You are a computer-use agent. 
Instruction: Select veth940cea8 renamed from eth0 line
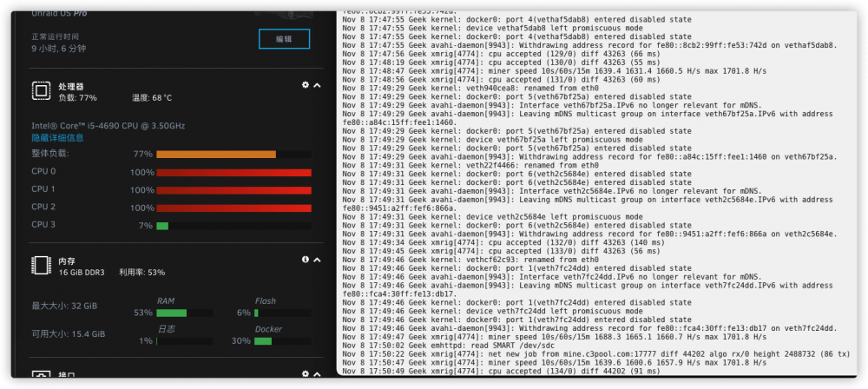pos(470,88)
